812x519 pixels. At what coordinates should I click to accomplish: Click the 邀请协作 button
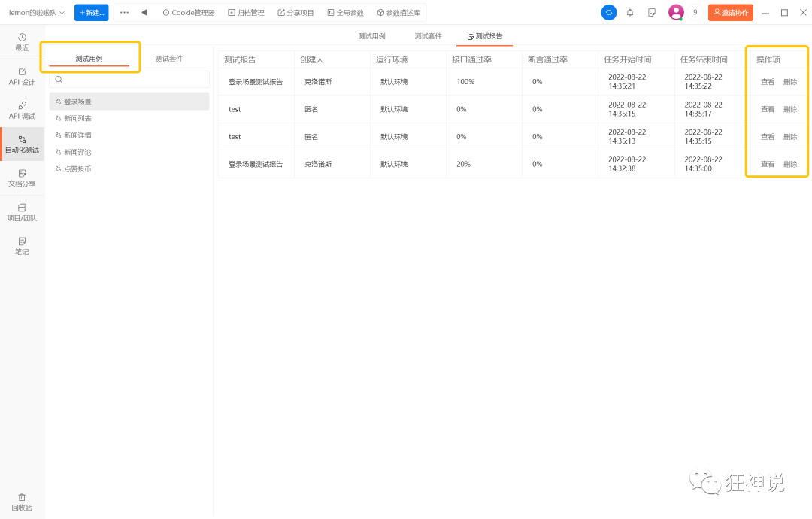pos(730,12)
